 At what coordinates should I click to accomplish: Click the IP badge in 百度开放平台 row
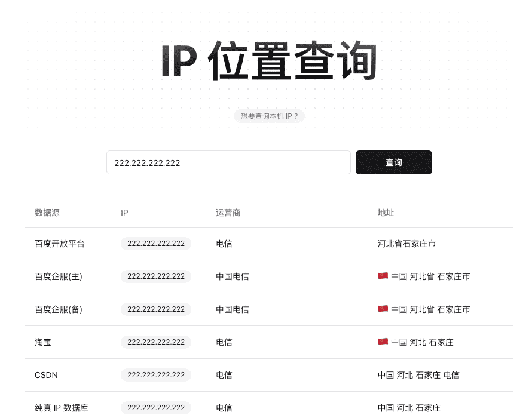[156, 244]
